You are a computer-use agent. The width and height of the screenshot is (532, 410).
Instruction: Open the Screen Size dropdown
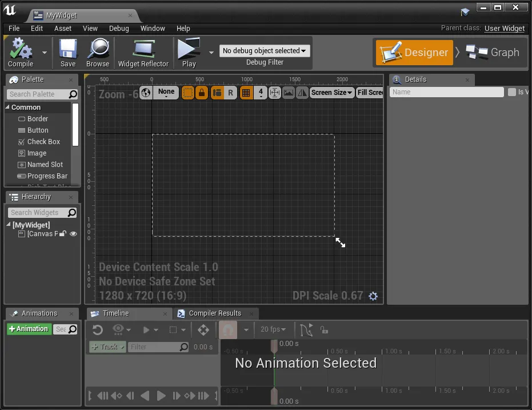(x=331, y=93)
